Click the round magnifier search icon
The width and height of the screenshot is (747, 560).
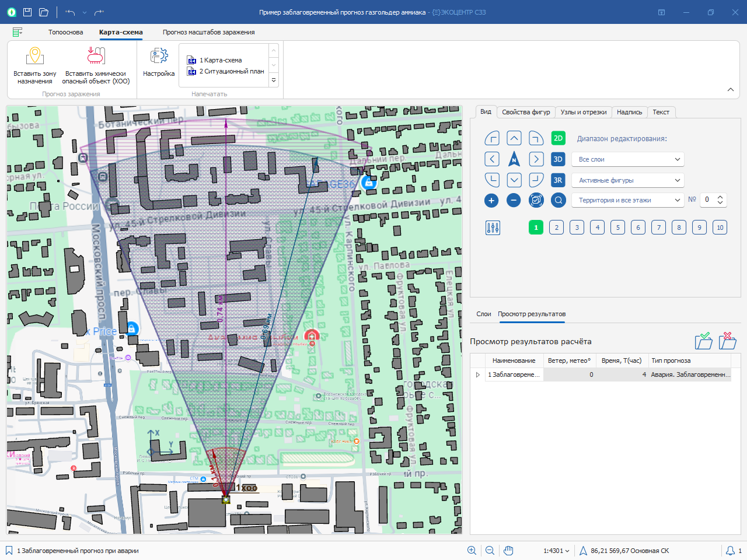(558, 200)
